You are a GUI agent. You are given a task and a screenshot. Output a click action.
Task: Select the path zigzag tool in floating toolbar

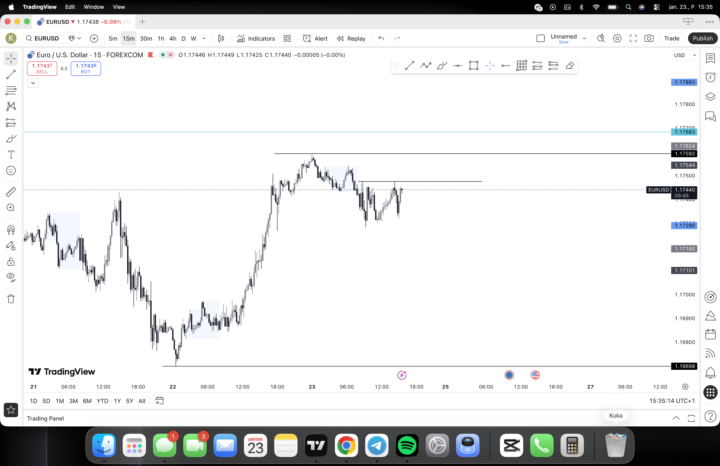tap(426, 66)
